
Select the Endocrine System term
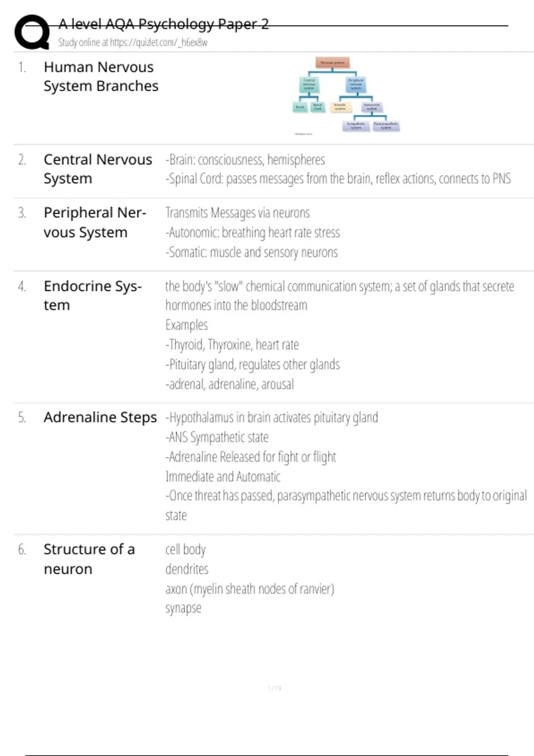click(93, 296)
